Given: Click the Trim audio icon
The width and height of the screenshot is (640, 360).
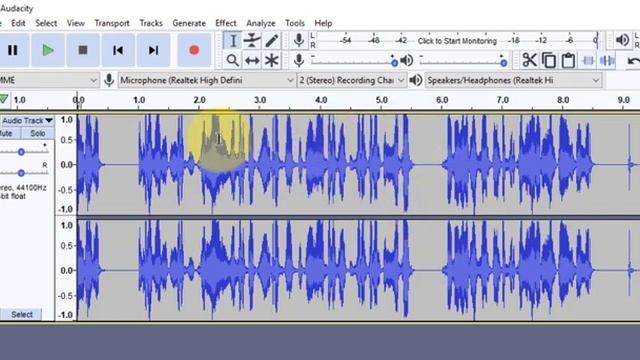Looking at the screenshot, I should pyautogui.click(x=588, y=60).
